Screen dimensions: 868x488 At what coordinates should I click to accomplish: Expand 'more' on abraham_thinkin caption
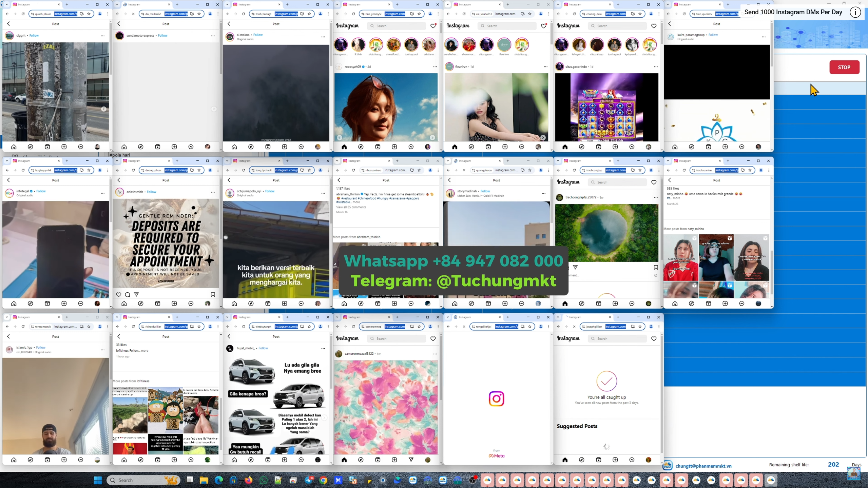click(356, 202)
